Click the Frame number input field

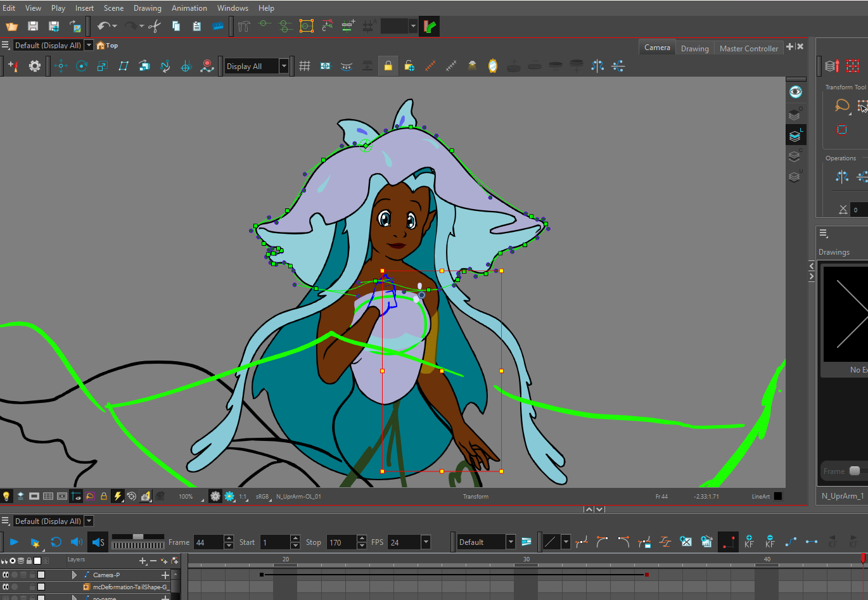pyautogui.click(x=208, y=542)
